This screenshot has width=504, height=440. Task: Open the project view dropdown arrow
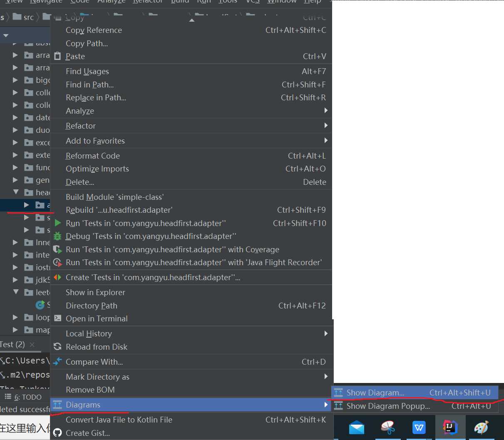[6, 35]
